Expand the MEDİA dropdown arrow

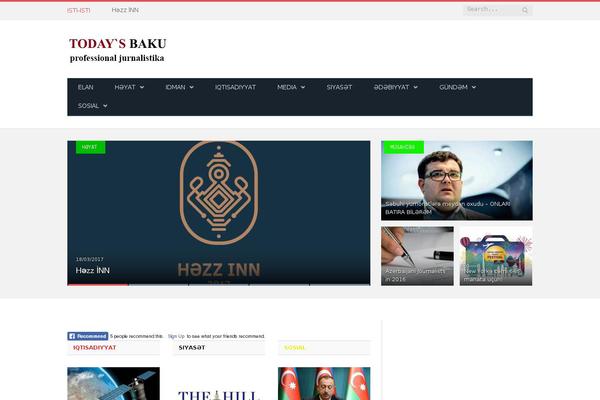303,88
